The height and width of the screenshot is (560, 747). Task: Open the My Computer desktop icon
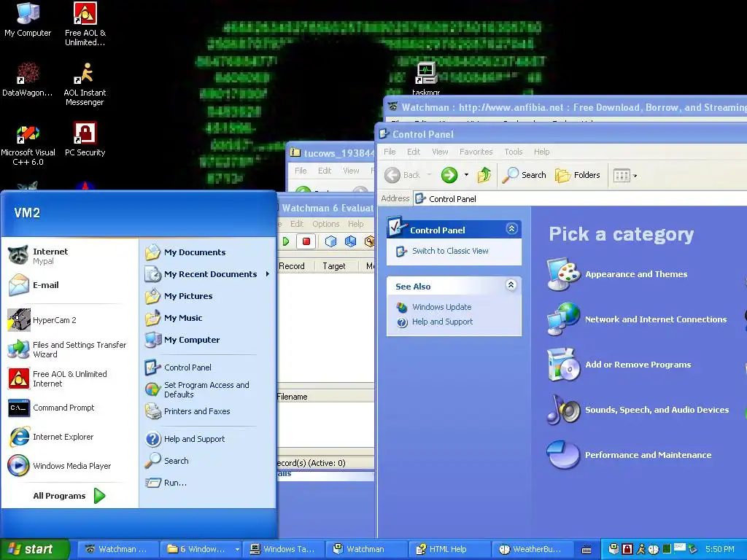tap(28, 20)
